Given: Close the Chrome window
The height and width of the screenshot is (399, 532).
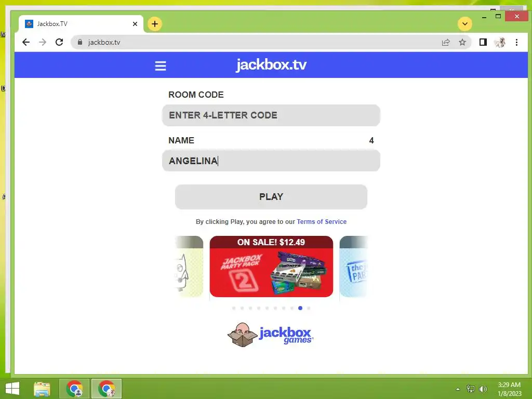Looking at the screenshot, I should pos(516,16).
